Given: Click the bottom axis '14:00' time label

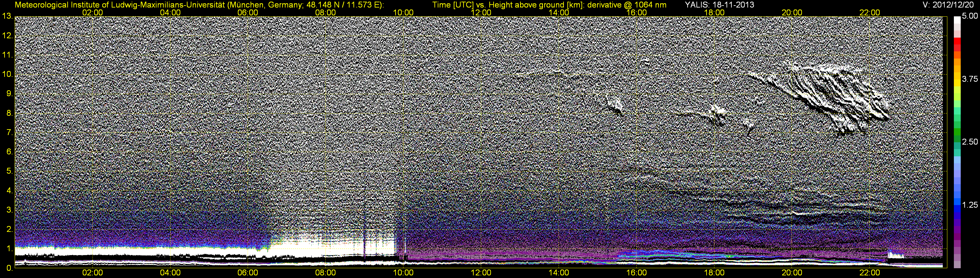Looking at the screenshot, I should tap(559, 273).
